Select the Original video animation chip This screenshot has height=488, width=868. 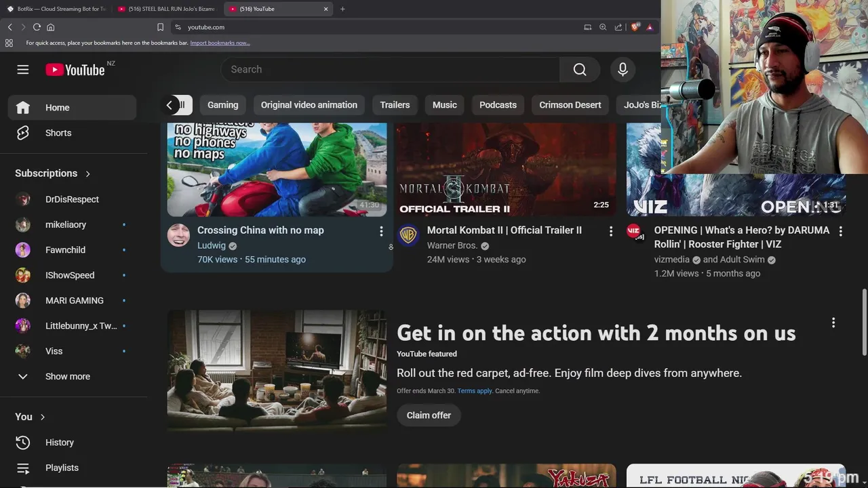[x=309, y=105]
